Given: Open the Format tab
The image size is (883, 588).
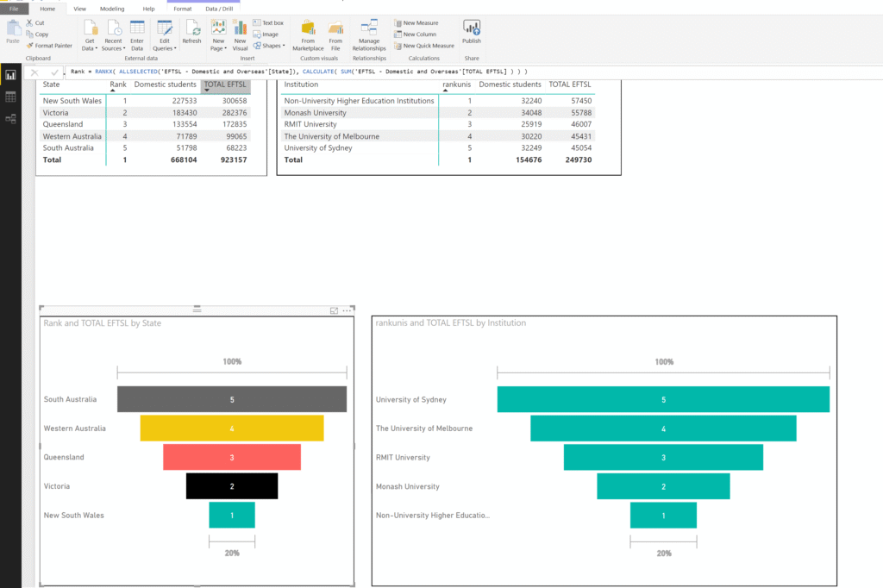Looking at the screenshot, I should [183, 9].
